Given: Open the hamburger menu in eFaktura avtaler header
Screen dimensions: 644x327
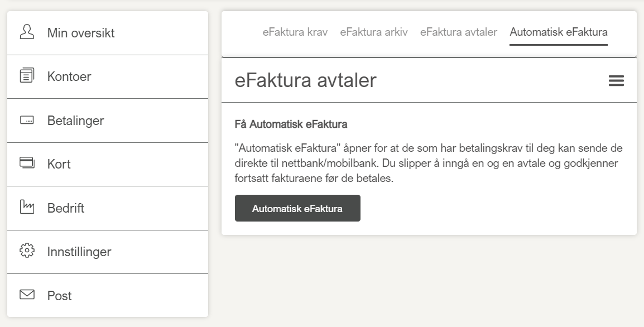Looking at the screenshot, I should 616,81.
